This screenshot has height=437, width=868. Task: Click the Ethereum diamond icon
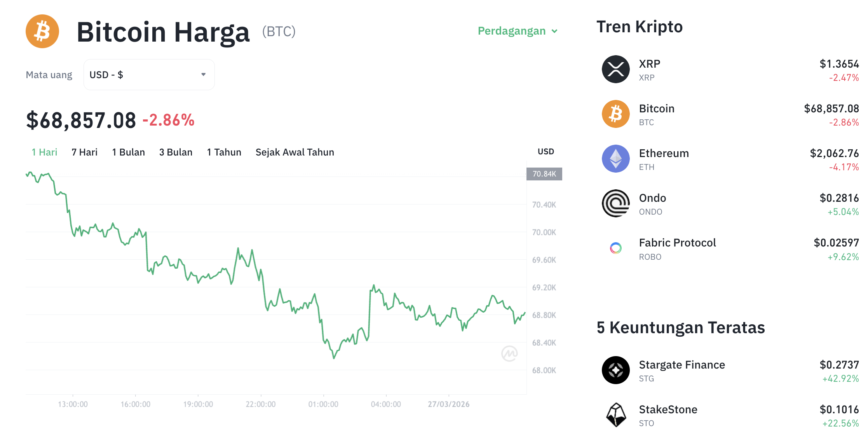point(615,158)
